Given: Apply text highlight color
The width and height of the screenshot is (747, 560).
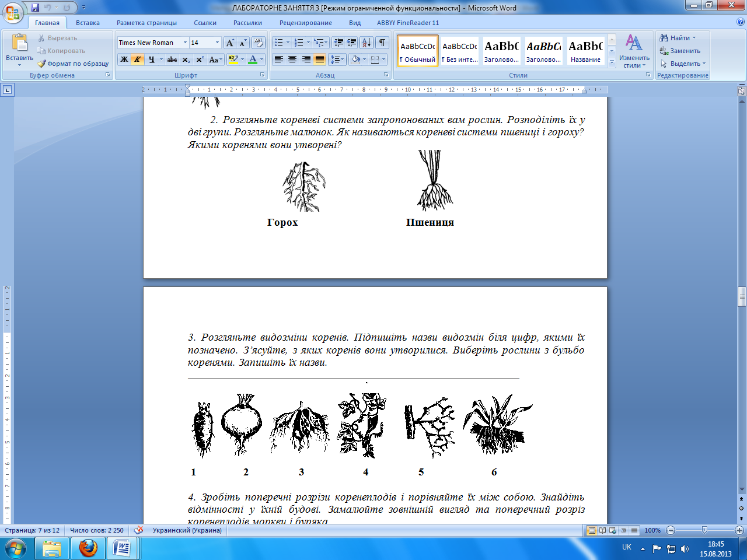Looking at the screenshot, I should (x=233, y=60).
